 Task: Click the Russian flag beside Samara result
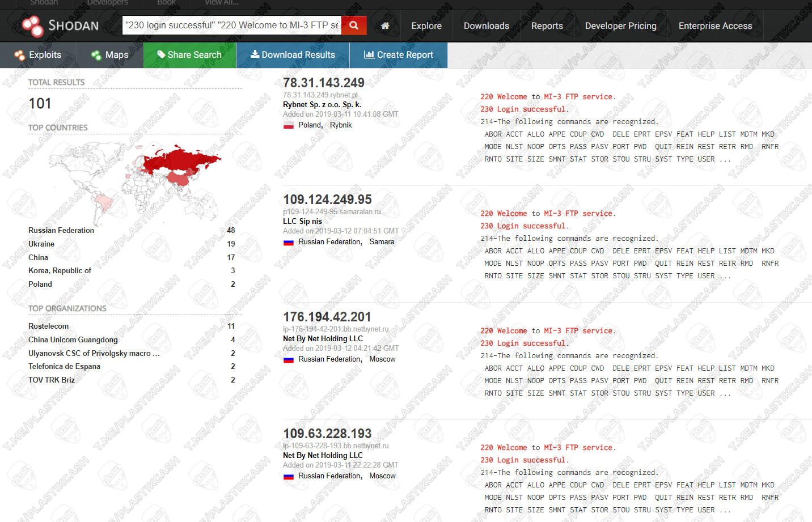(x=289, y=242)
